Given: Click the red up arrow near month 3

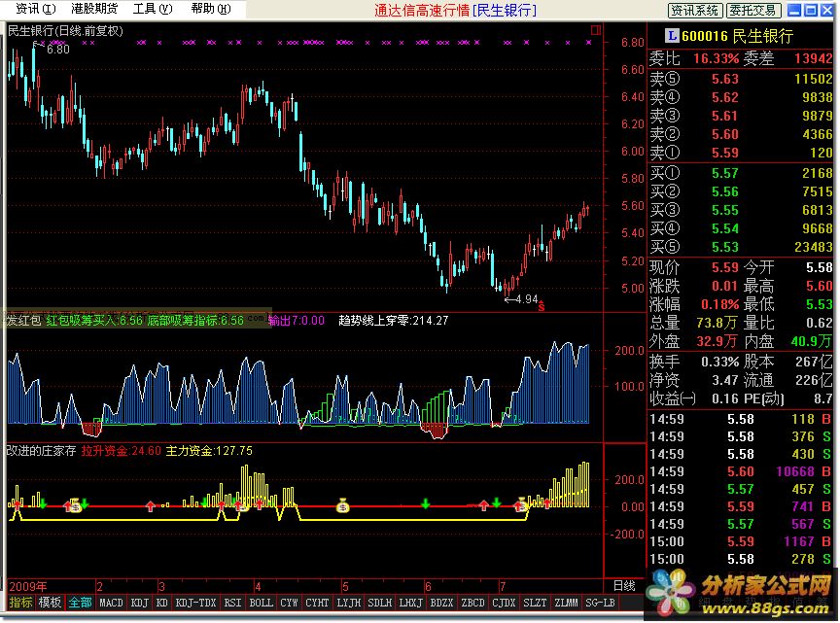Looking at the screenshot, I should pos(150,505).
